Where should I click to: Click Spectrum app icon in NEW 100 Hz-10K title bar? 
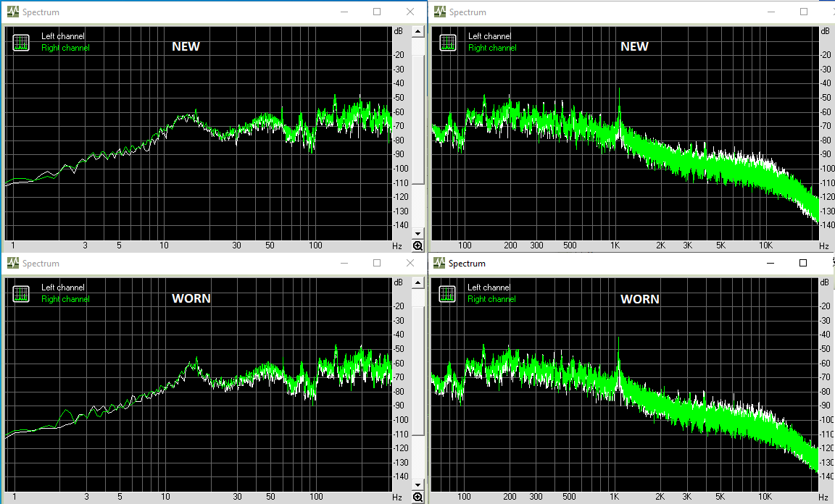point(440,12)
